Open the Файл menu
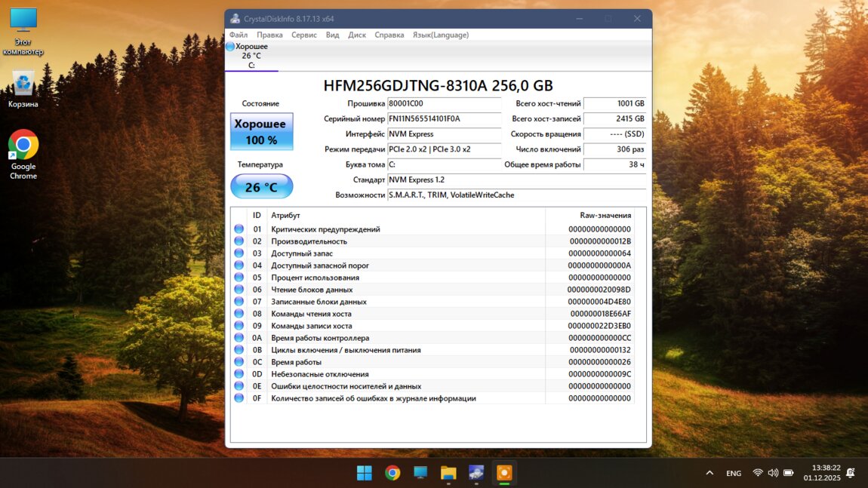The height and width of the screenshot is (488, 868). (x=239, y=35)
